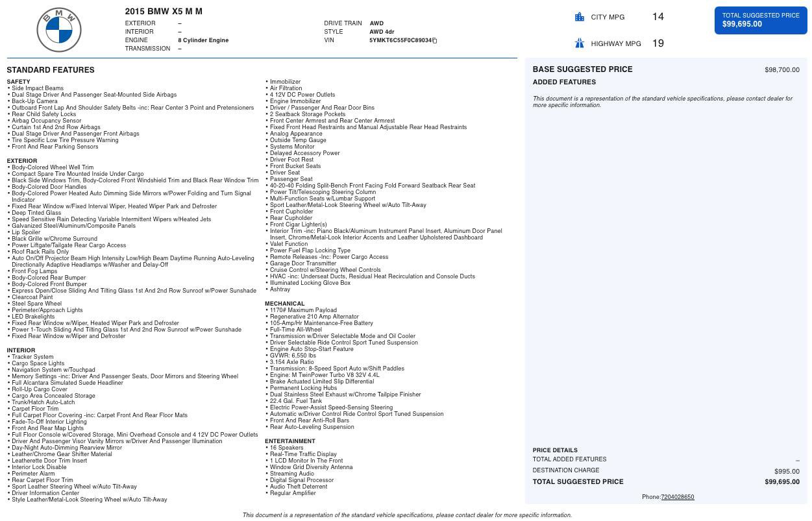Image resolution: width=812 pixels, height=521 pixels.
Task: Click the City MPG value 14
Action: tap(658, 17)
